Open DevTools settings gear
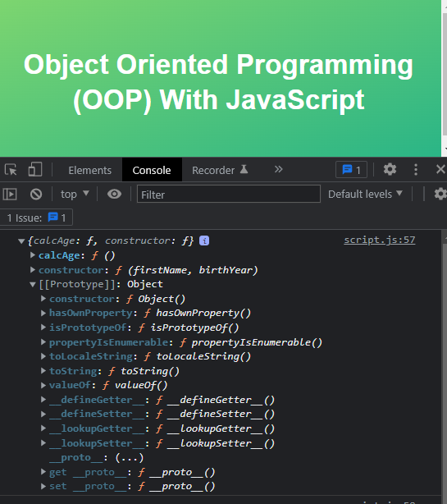The image size is (447, 504). pyautogui.click(x=390, y=169)
